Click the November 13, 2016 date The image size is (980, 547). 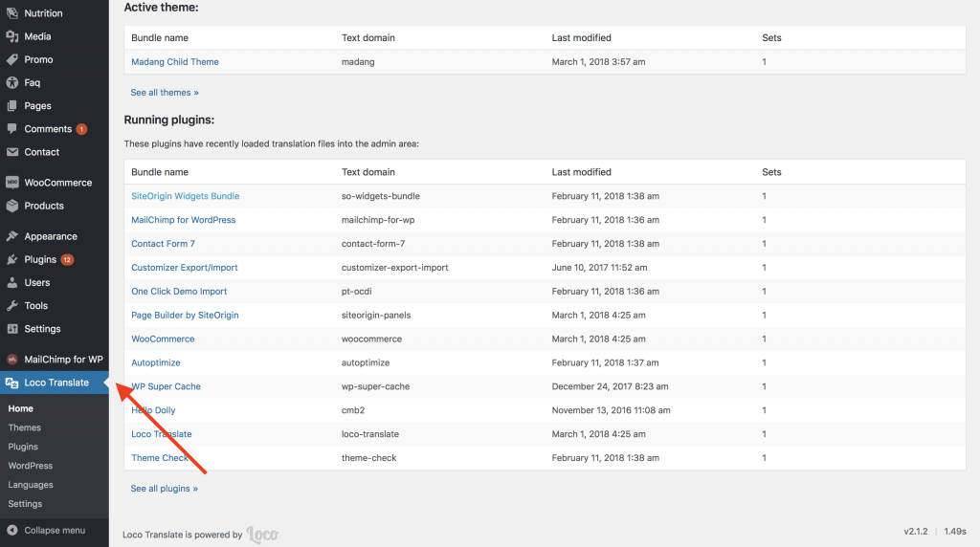pyautogui.click(x=612, y=410)
